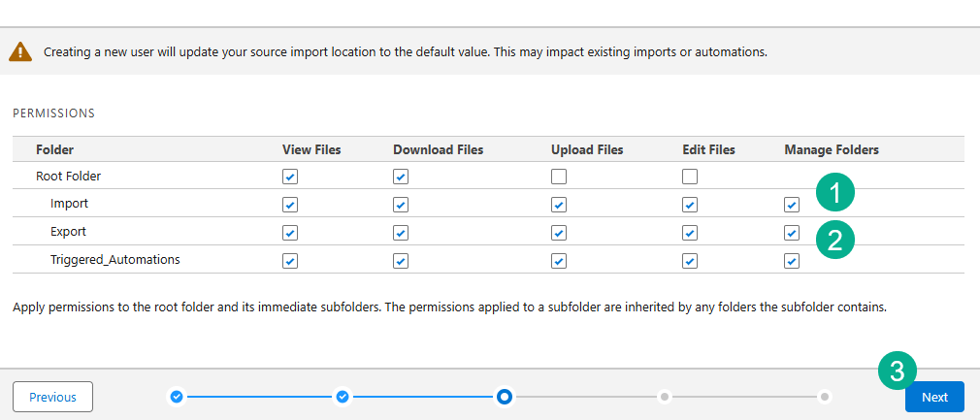Uncheck Upload Files for Import folder
The image size is (980, 420).
[558, 205]
